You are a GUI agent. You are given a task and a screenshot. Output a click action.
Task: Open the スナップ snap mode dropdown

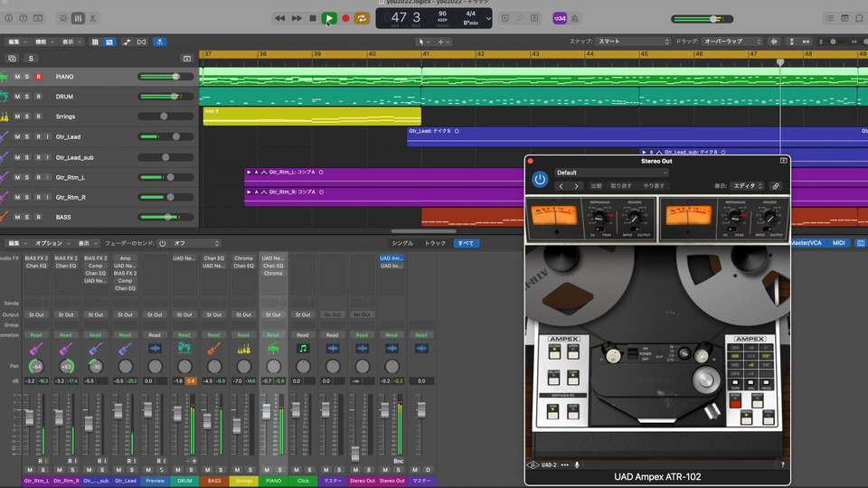[x=633, y=42]
